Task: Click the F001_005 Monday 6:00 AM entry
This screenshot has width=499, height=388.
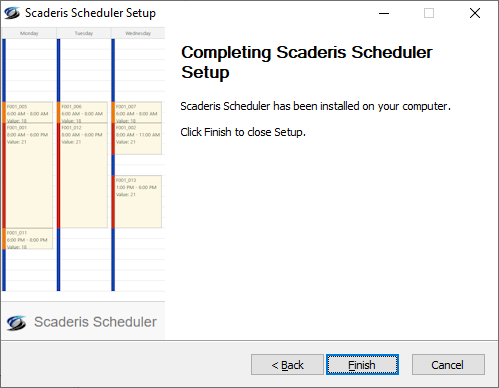Action: pyautogui.click(x=29, y=113)
